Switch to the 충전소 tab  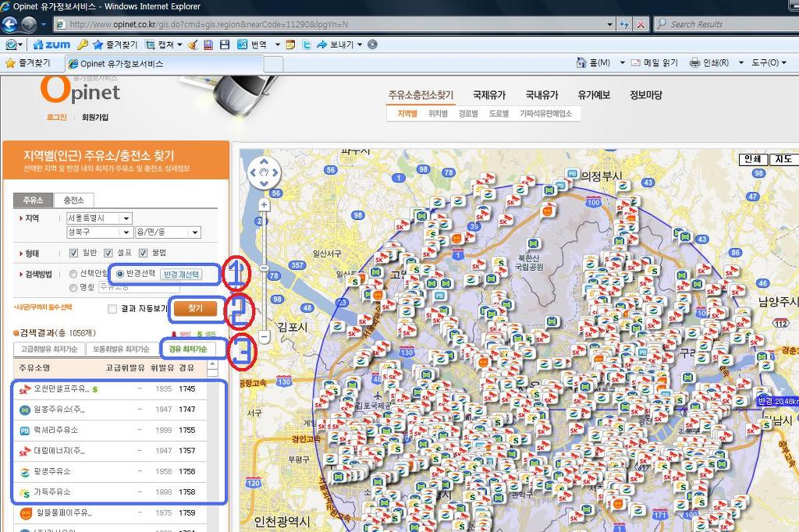74,200
